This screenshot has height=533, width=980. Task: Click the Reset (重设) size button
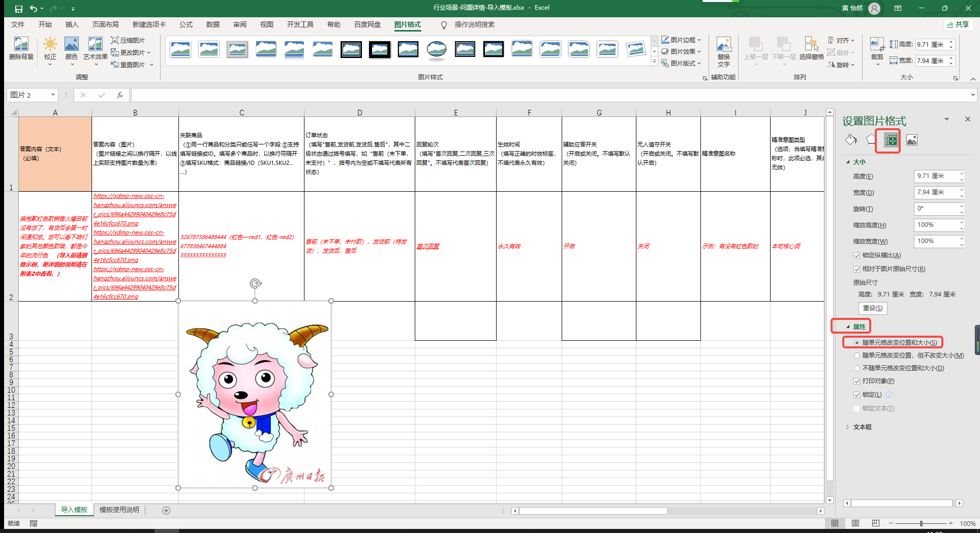pos(873,308)
